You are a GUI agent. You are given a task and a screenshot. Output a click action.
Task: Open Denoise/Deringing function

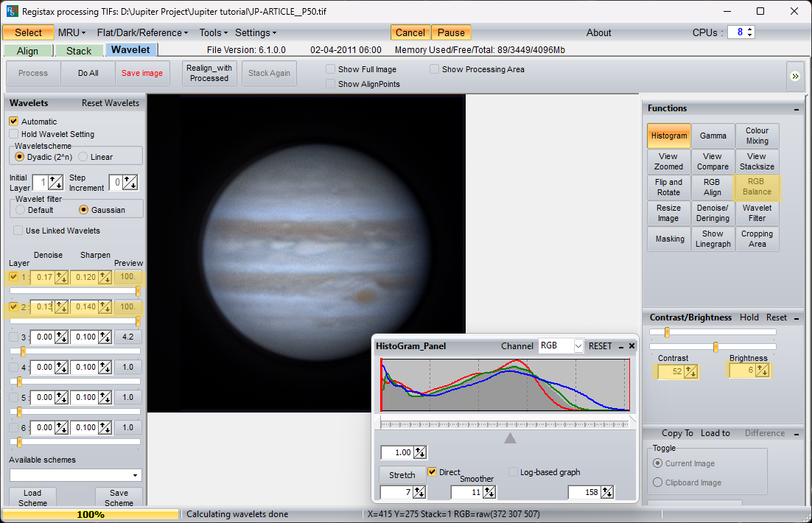pyautogui.click(x=713, y=213)
